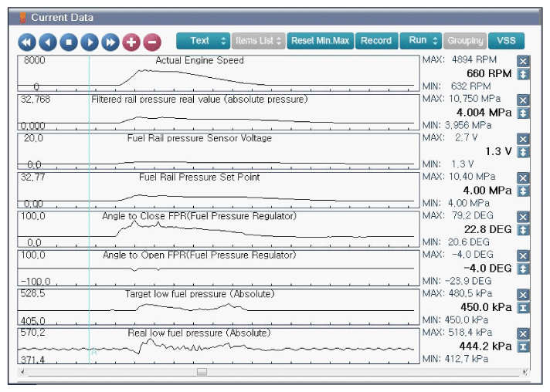Screen dimensions: 550x392
Task: Open the Run mode dropdown
Action: click(420, 41)
